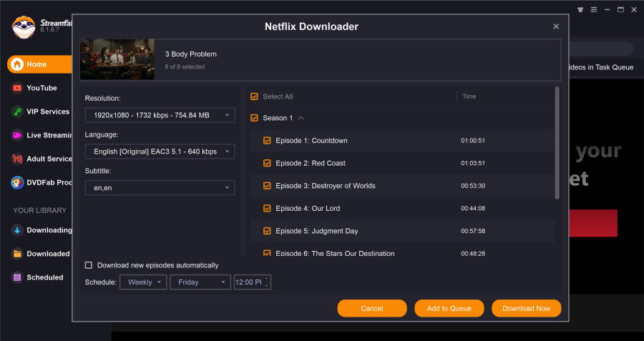The height and width of the screenshot is (341, 644).
Task: Click Videos in Task Queue link
Action: click(x=601, y=67)
